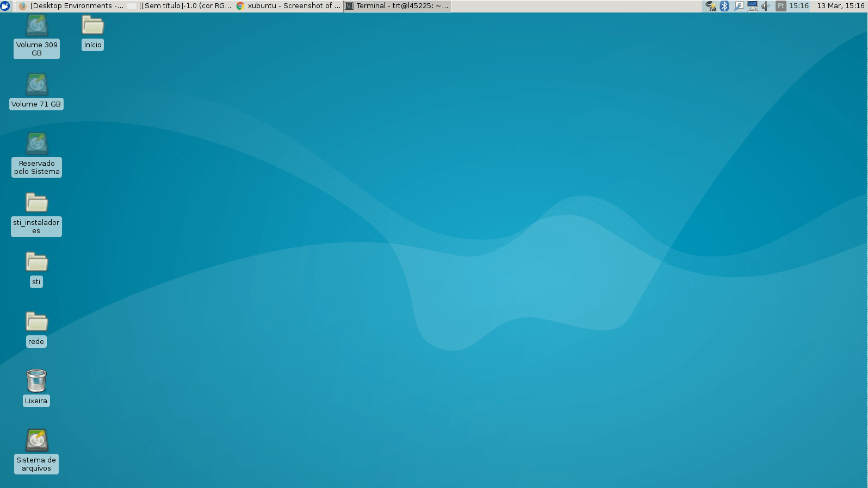Click the magnifier tray icon
Screen dimensions: 868x488
[739, 6]
